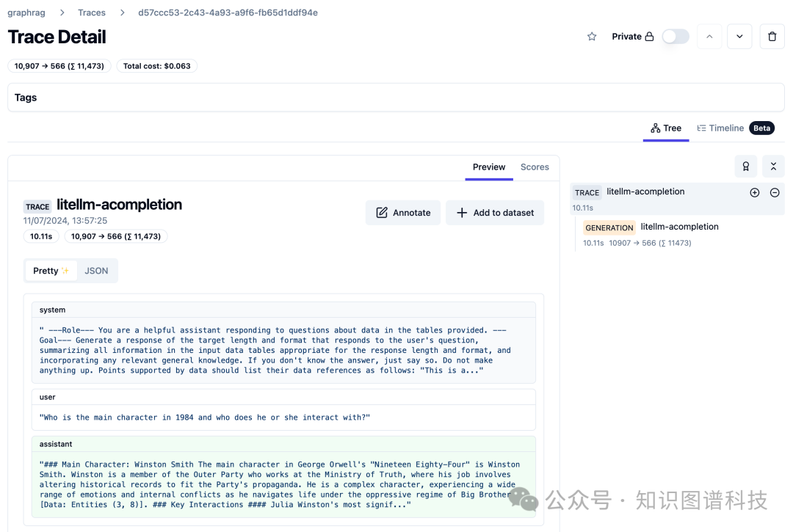793x532 pixels.
Task: Click Add to dataset button
Action: pos(495,213)
